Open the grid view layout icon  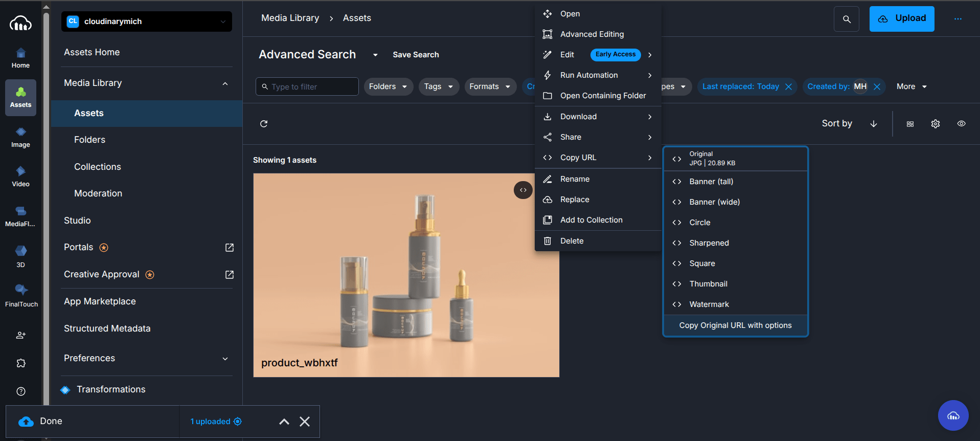pos(910,124)
